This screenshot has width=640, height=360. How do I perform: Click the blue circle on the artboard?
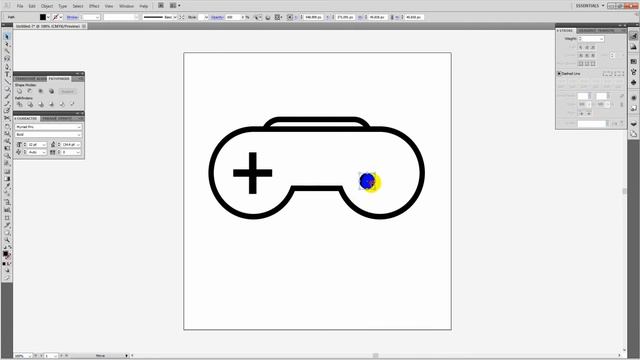367,181
